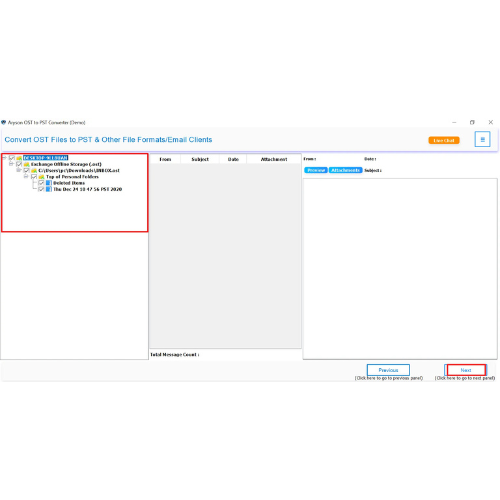The image size is (500, 500).
Task: Sort by the Subject column header
Action: 200,159
